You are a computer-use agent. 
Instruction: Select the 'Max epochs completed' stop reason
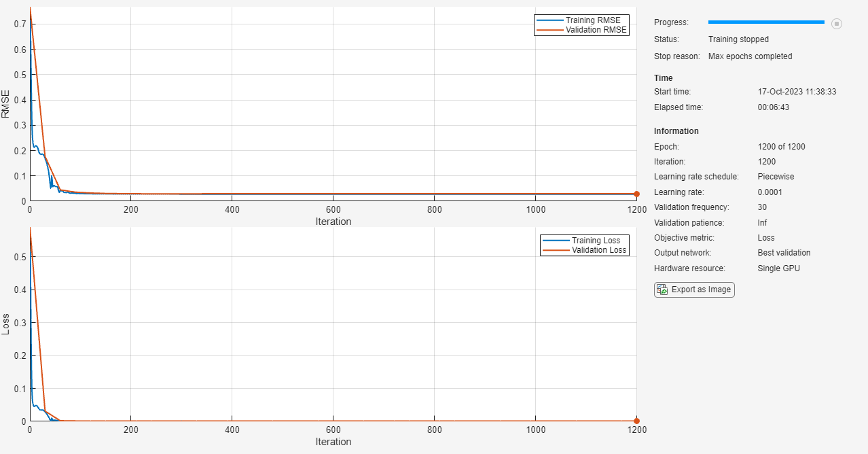750,56
